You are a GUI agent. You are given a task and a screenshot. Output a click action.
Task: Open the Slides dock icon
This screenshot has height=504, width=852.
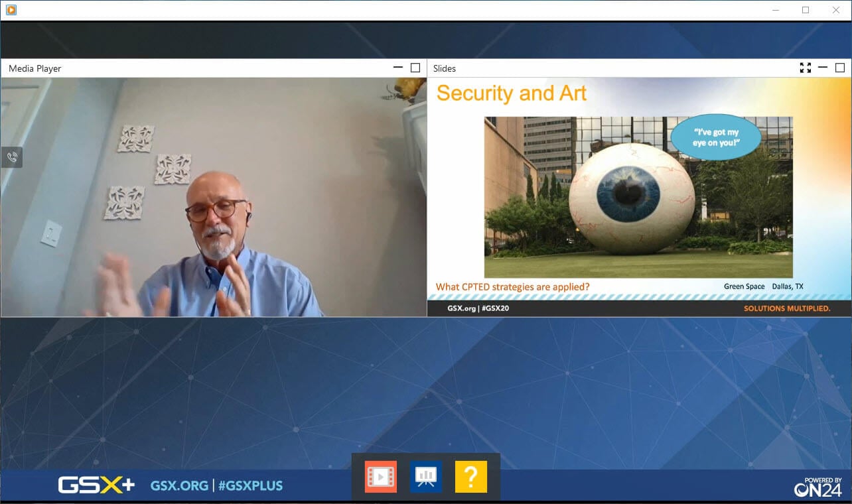(x=426, y=477)
